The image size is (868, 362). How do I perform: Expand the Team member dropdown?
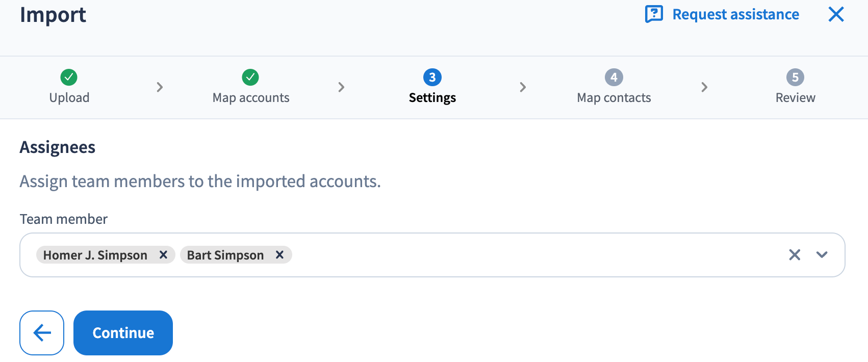pyautogui.click(x=822, y=255)
